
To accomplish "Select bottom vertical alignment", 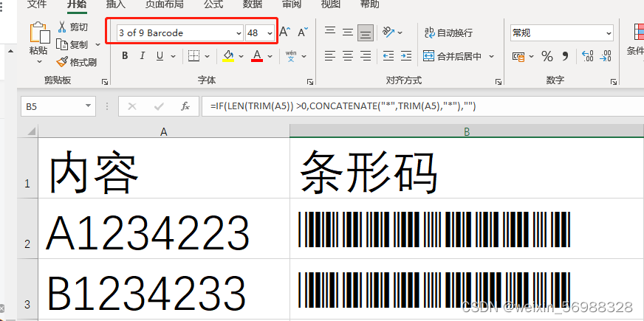I will coord(366,33).
